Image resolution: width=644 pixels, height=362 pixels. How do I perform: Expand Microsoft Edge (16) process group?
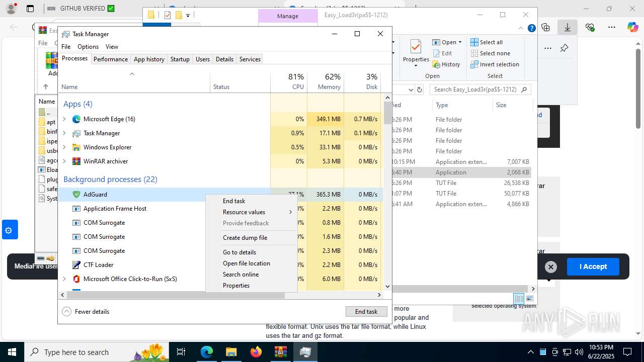64,119
